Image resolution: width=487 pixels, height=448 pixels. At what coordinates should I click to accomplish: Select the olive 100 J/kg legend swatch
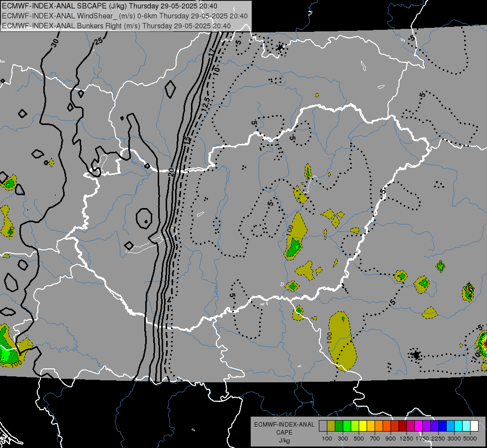click(331, 426)
